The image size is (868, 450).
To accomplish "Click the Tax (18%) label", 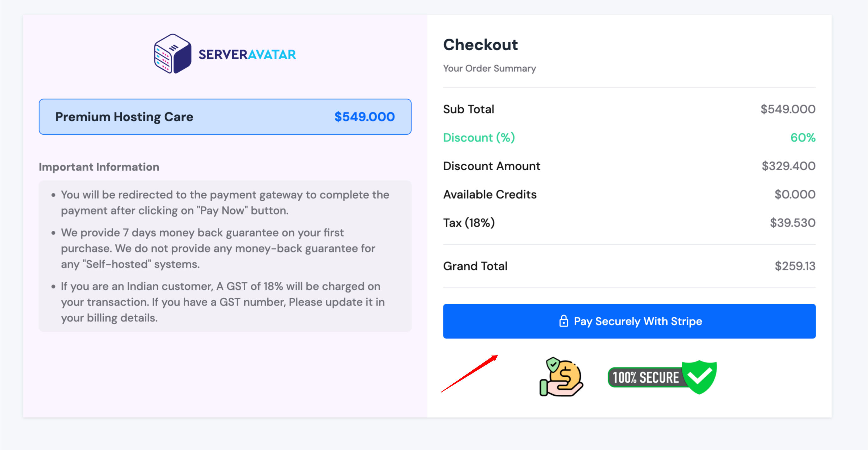I will [469, 223].
